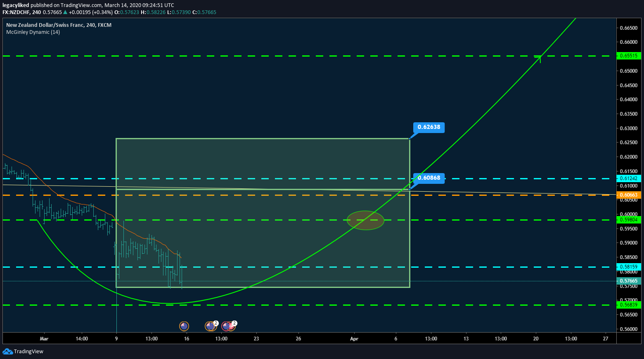644x359 pixels.
Task: Click the L:0.57390 low value in header
Action: pyautogui.click(x=179, y=12)
